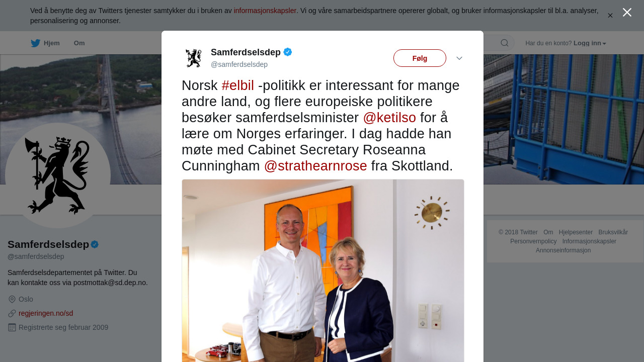Open the tweet photo of the two people
The width and height of the screenshot is (644, 362).
pos(323,270)
